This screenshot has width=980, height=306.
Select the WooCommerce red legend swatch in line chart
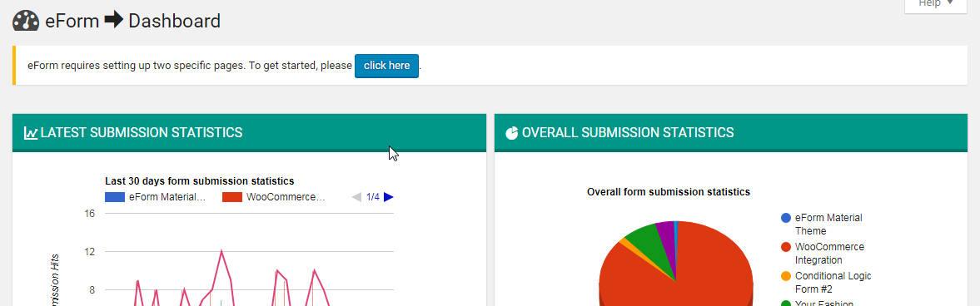point(231,197)
